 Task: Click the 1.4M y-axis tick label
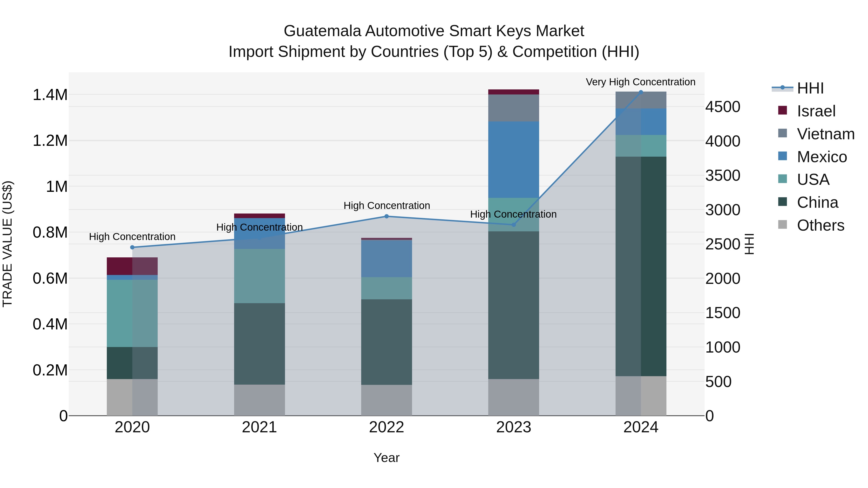coord(50,95)
